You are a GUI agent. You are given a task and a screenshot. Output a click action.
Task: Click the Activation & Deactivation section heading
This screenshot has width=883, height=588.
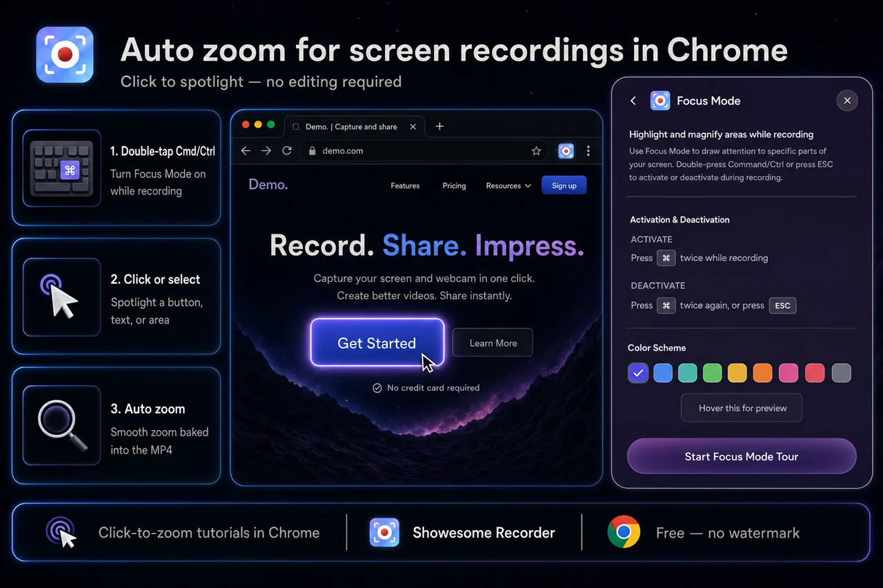pos(679,220)
